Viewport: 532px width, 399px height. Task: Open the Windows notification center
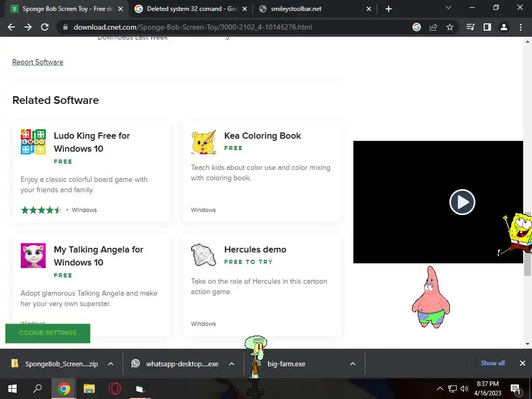515,389
